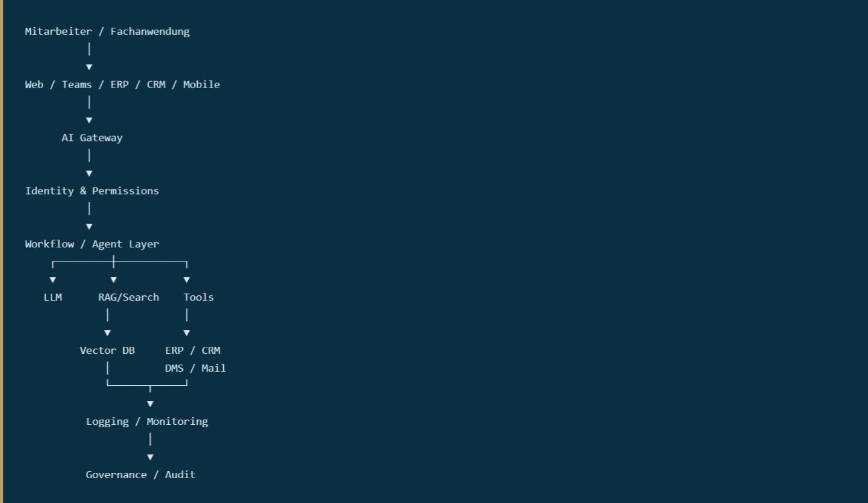Click the RAG/Search node label
Screen dimensions: 868x503
pyautogui.click(x=128, y=297)
